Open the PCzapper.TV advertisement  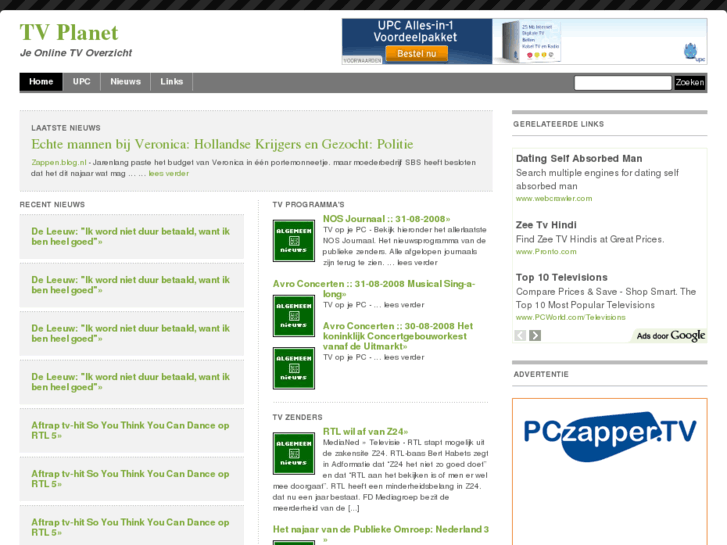coord(610,472)
